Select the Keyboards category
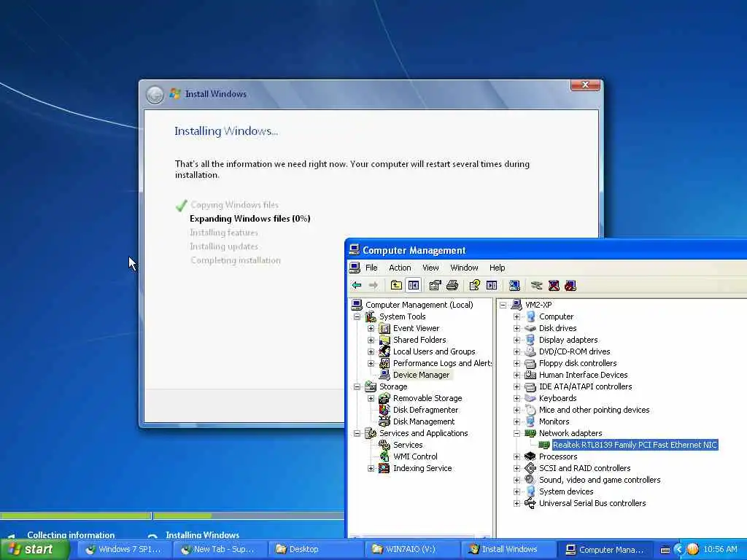This screenshot has width=747, height=560. 557,398
